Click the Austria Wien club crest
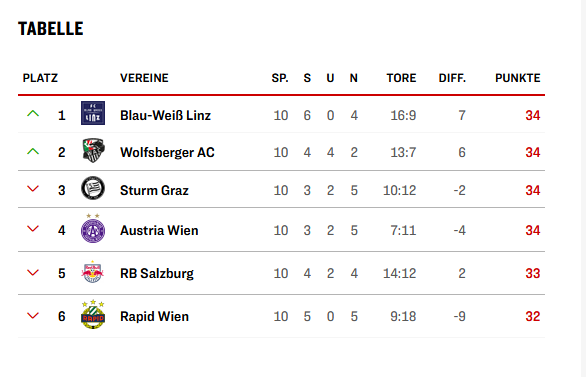This screenshot has width=586, height=377. pyautogui.click(x=93, y=228)
